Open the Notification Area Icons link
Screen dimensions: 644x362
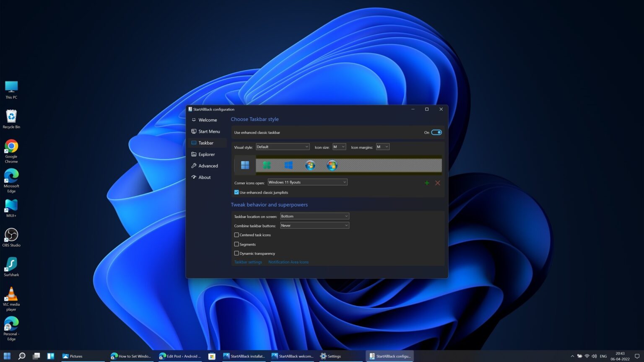click(x=288, y=262)
